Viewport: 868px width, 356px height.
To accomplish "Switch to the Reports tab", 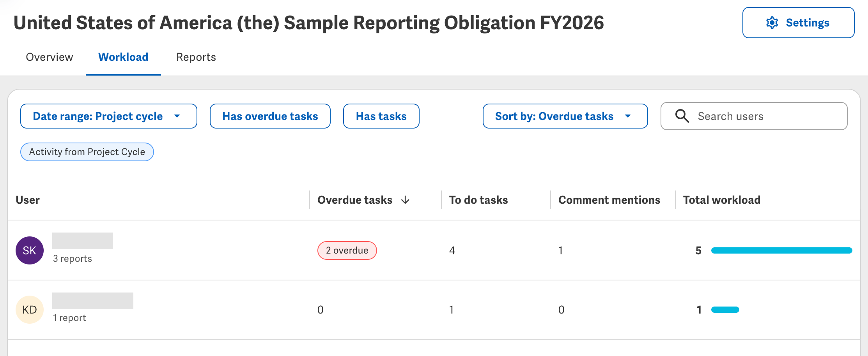I will click(x=196, y=57).
